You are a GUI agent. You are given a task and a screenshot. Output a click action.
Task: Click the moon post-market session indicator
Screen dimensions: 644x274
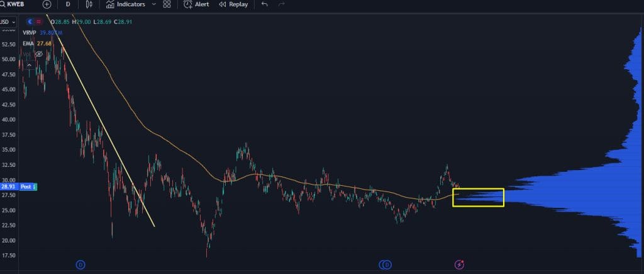coord(30,21)
